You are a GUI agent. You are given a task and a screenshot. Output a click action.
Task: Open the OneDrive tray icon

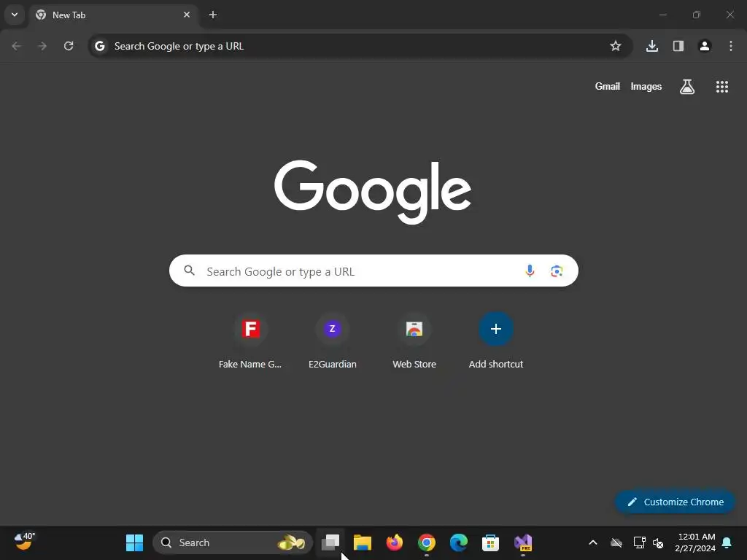point(616,542)
